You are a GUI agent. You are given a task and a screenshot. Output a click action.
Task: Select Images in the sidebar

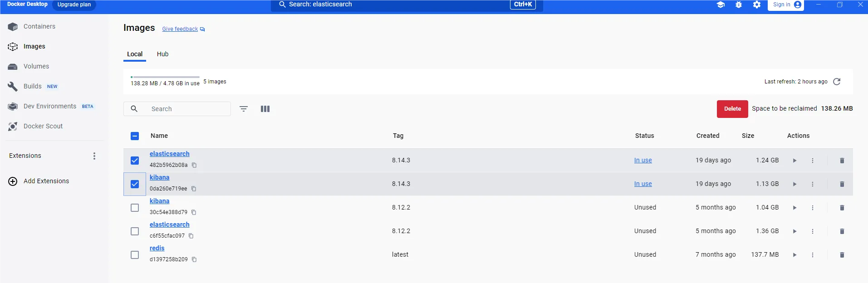point(34,46)
